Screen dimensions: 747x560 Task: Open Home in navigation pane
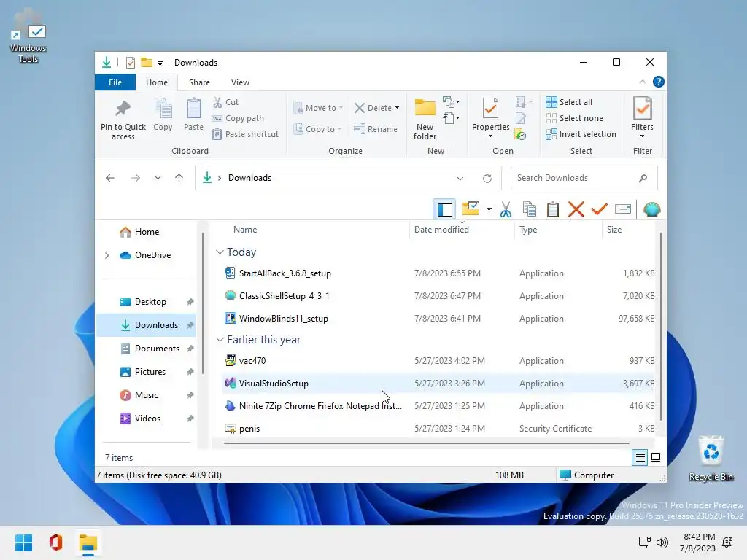point(146,232)
